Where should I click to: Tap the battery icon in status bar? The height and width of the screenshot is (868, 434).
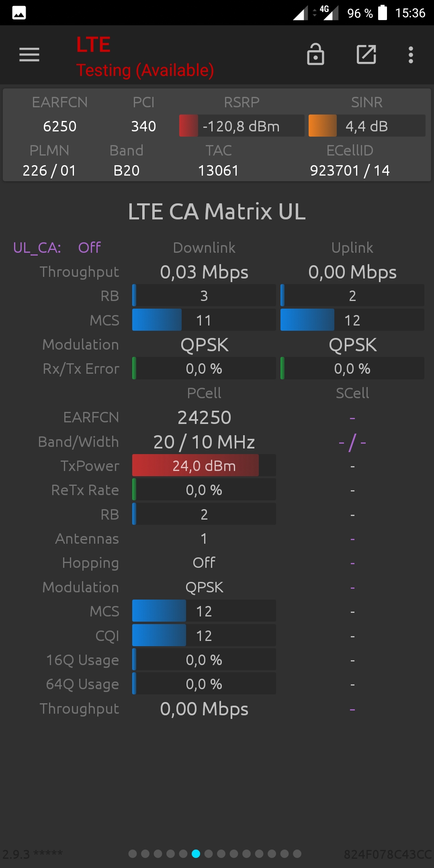(x=383, y=12)
